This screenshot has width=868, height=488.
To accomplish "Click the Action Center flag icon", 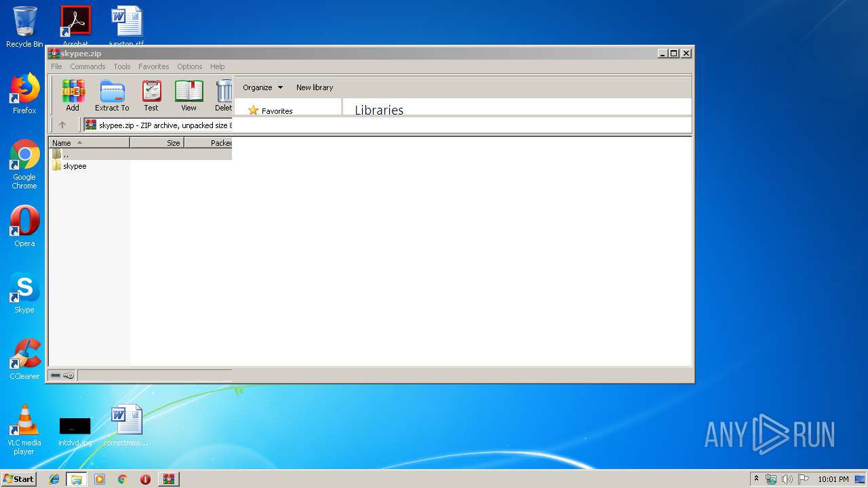I will pyautogui.click(x=804, y=479).
